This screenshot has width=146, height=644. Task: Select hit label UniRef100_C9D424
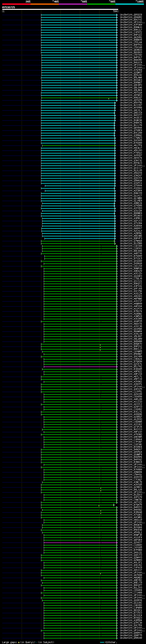(x=131, y=359)
